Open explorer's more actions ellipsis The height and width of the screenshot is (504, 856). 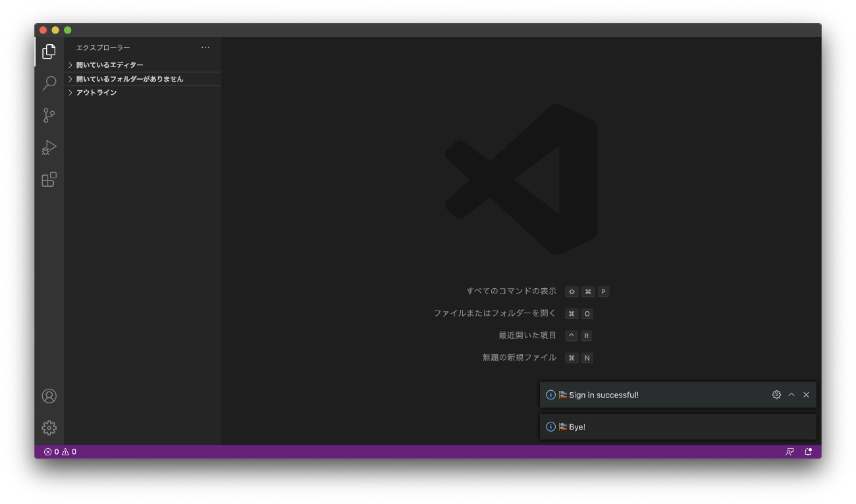[x=205, y=47]
